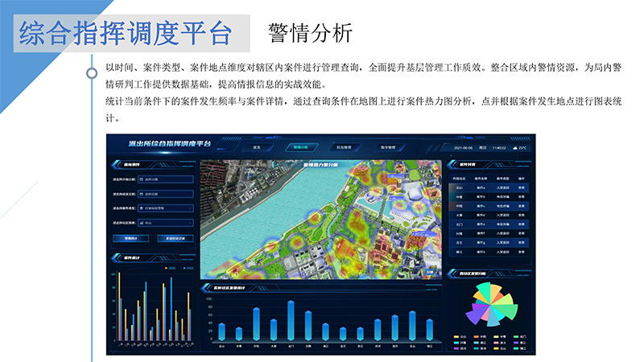Select the 指令管理 tab

coord(387,148)
